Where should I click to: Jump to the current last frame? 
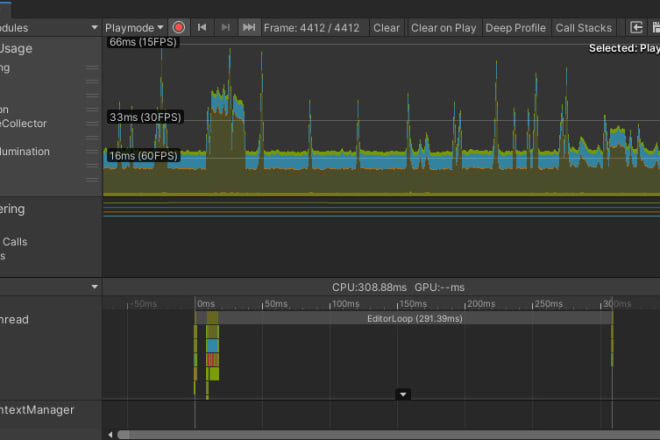249,28
